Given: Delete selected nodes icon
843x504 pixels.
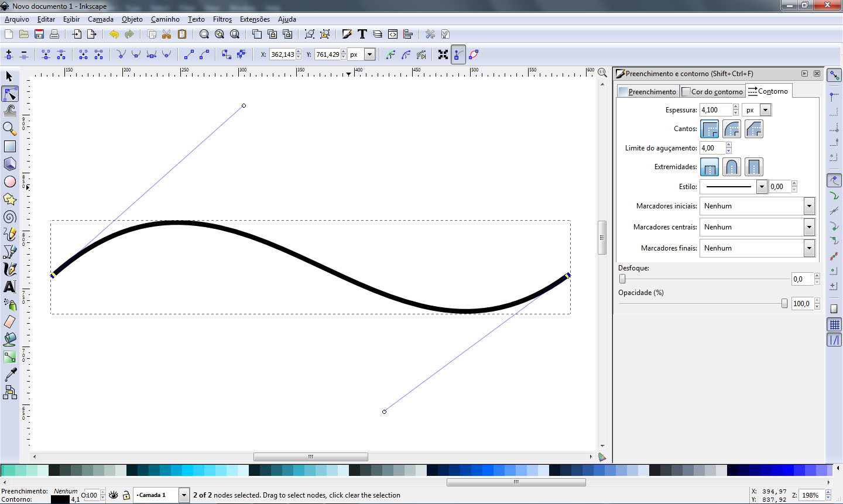Looking at the screenshot, I should click(24, 54).
